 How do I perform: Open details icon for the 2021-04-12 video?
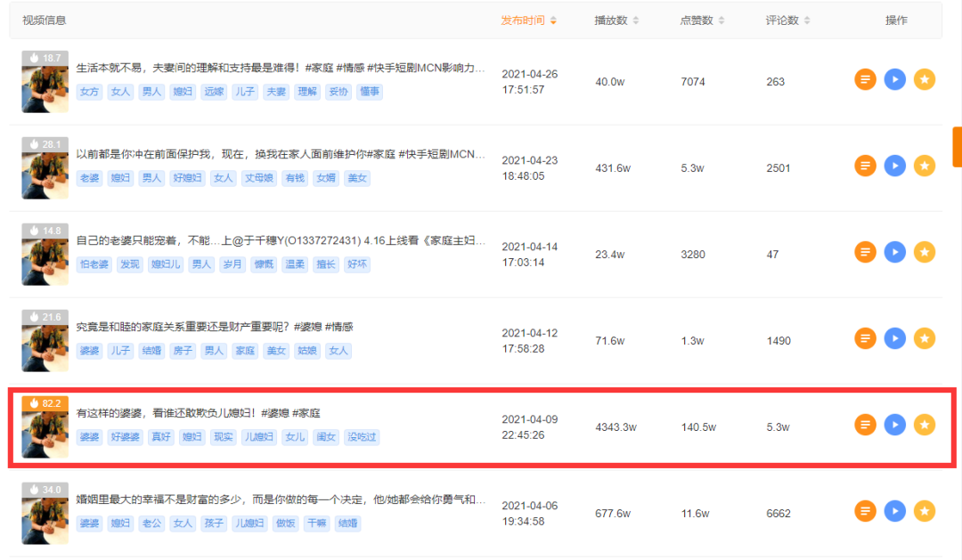(x=865, y=338)
